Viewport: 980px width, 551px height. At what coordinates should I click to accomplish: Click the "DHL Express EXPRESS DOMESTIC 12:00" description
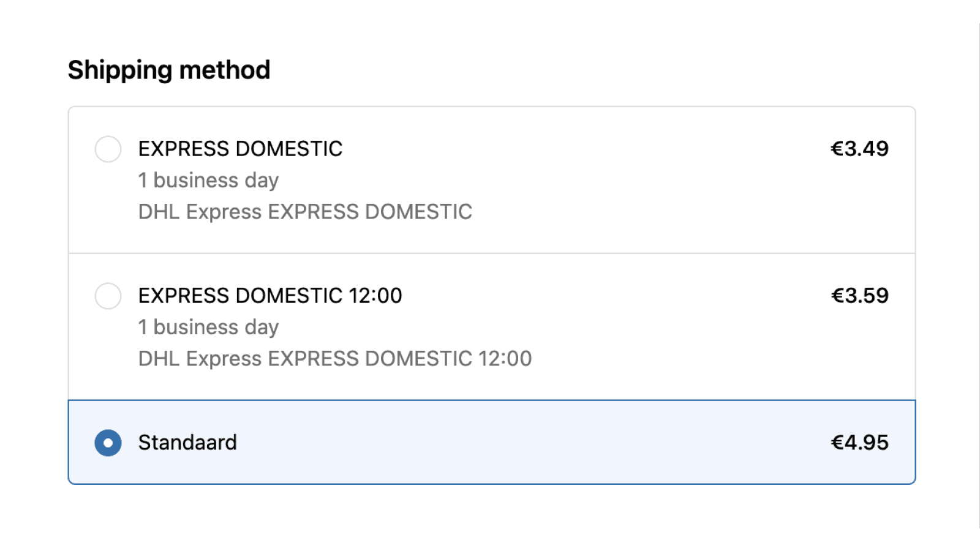(334, 359)
